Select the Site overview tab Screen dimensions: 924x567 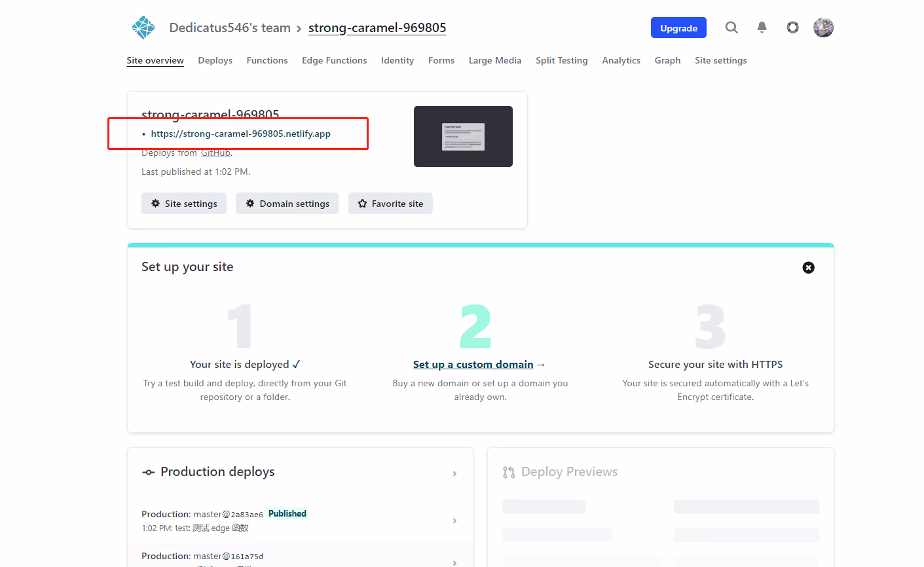click(x=155, y=60)
